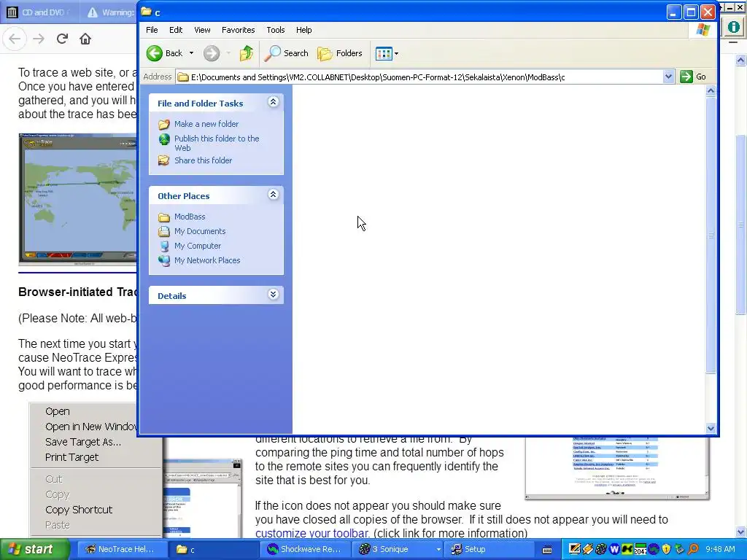
Task: Click the blue W tray icon
Action: (x=614, y=550)
